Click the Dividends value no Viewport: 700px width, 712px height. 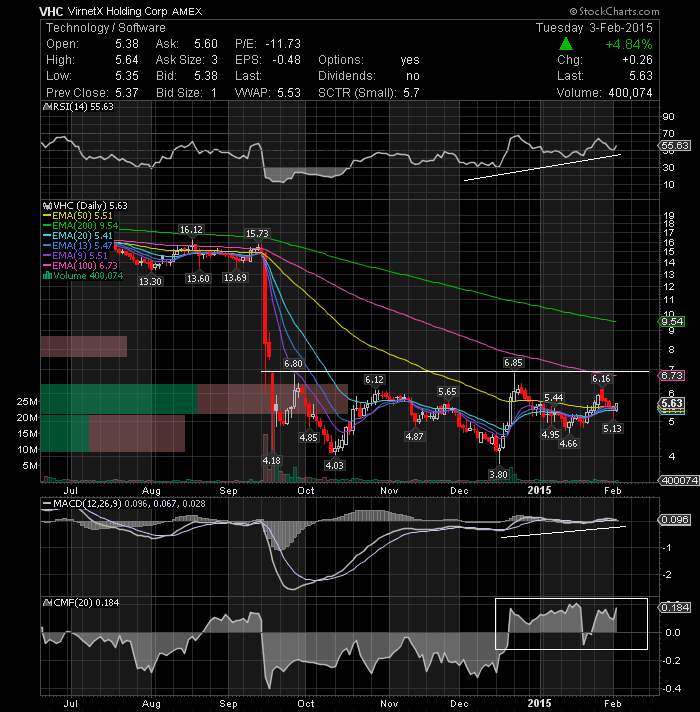(x=413, y=76)
